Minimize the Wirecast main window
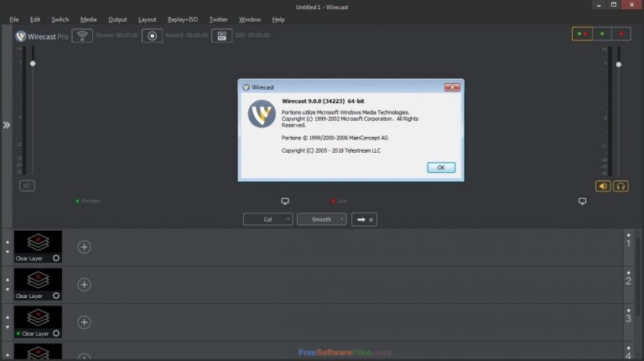Screen dimensions: 644x361 599,5
